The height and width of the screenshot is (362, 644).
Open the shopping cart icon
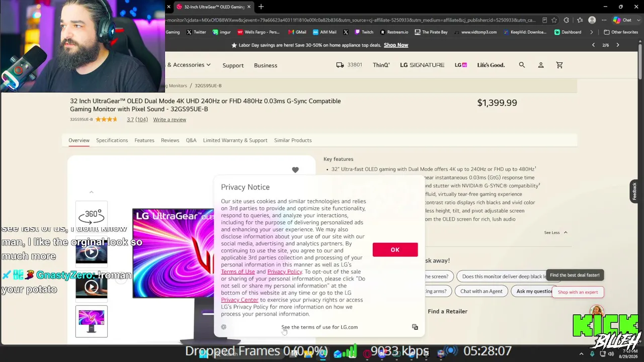(x=559, y=65)
